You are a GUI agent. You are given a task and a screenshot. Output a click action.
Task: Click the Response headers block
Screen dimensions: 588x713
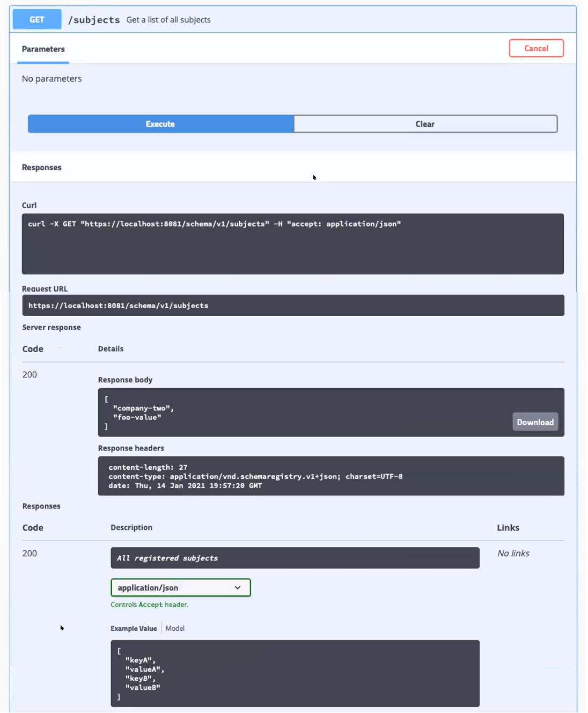click(x=330, y=476)
